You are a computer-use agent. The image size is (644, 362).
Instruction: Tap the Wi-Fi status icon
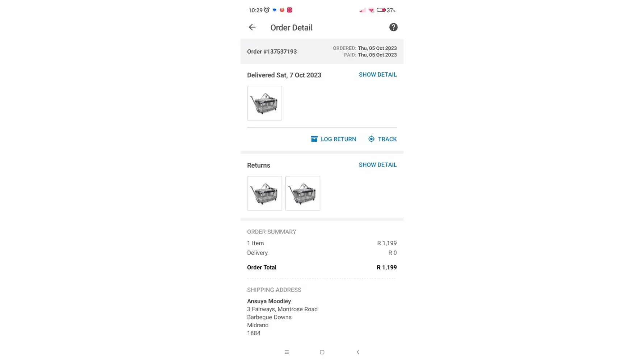[371, 10]
